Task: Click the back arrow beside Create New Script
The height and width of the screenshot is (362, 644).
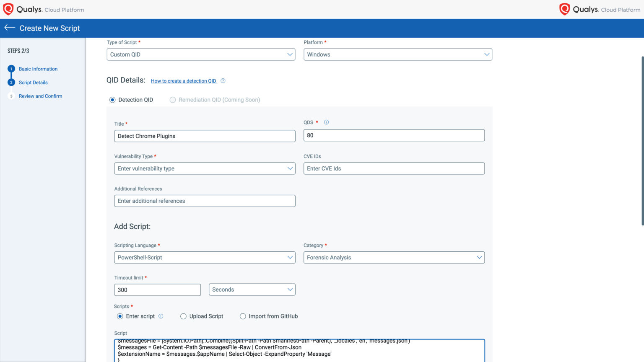Action: pyautogui.click(x=9, y=28)
